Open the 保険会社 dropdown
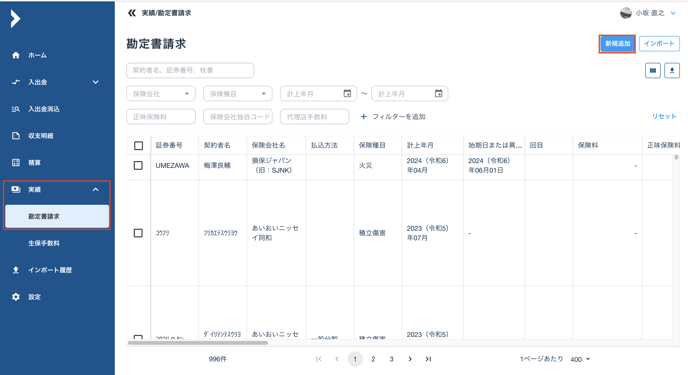This screenshot has width=688, height=375. tap(161, 93)
